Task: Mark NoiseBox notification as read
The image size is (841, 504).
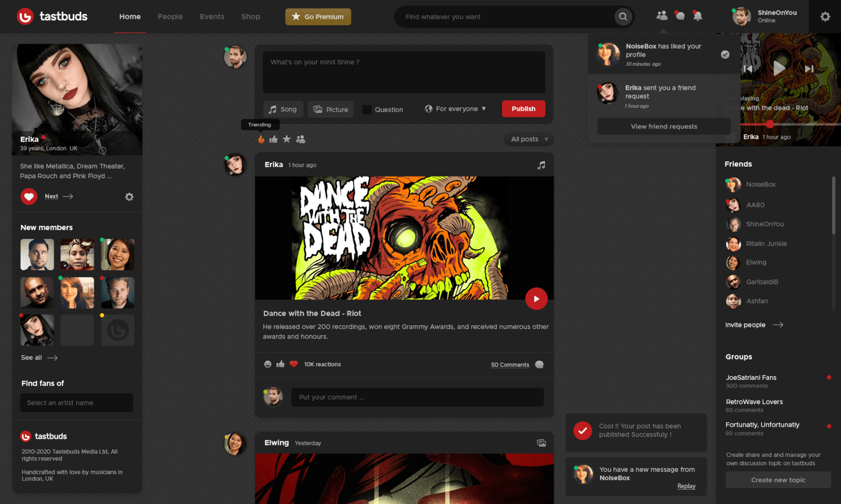Action: [x=725, y=55]
